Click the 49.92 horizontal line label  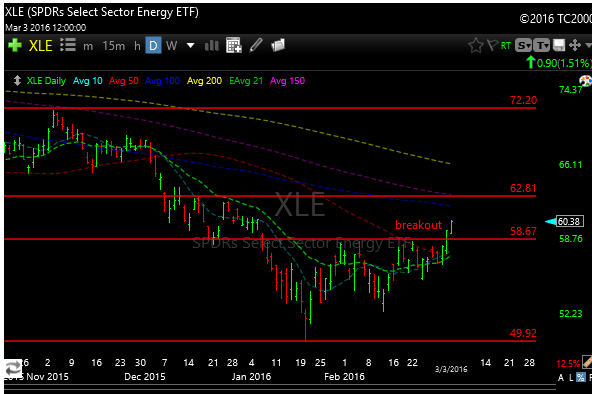523,333
